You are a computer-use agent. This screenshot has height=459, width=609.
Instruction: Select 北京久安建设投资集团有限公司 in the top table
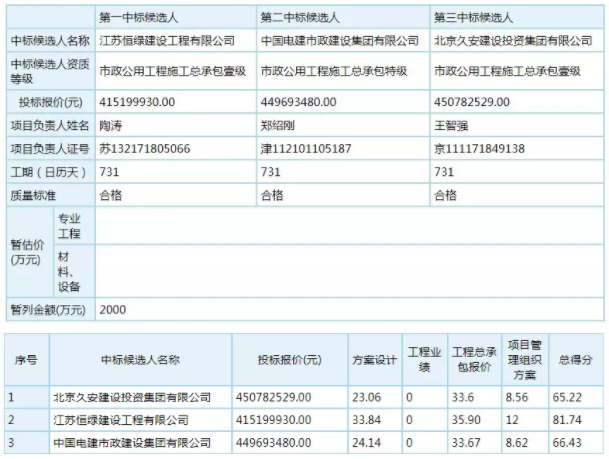[513, 40]
